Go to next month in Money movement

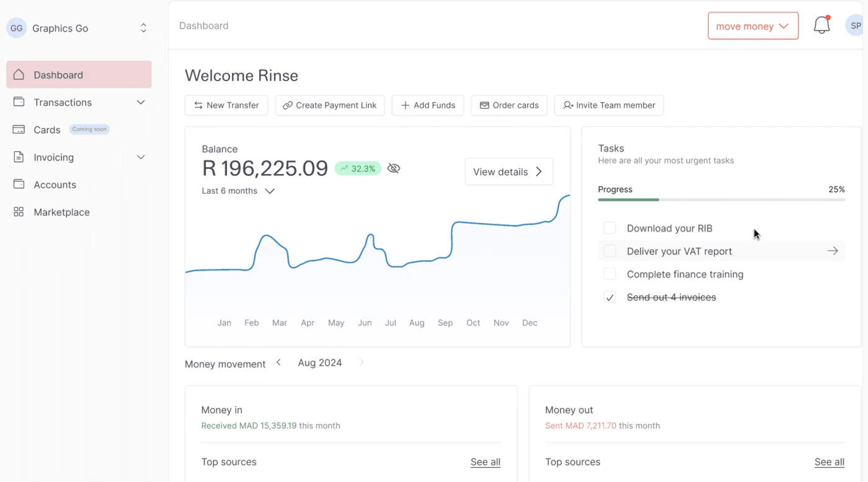pos(361,362)
